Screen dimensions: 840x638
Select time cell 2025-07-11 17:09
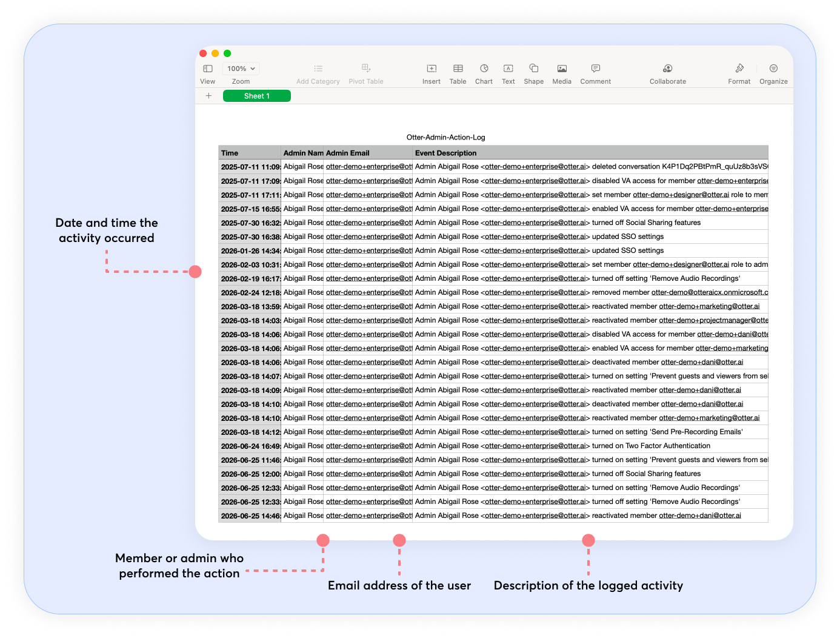(x=250, y=181)
